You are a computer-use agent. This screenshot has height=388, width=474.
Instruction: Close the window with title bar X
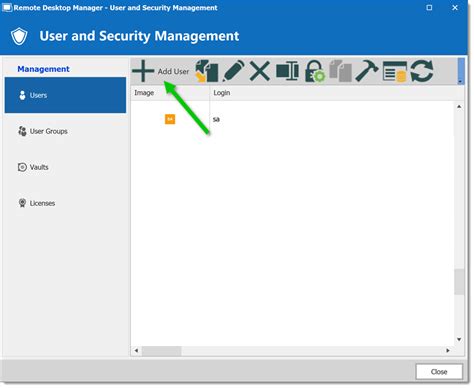(x=455, y=7)
